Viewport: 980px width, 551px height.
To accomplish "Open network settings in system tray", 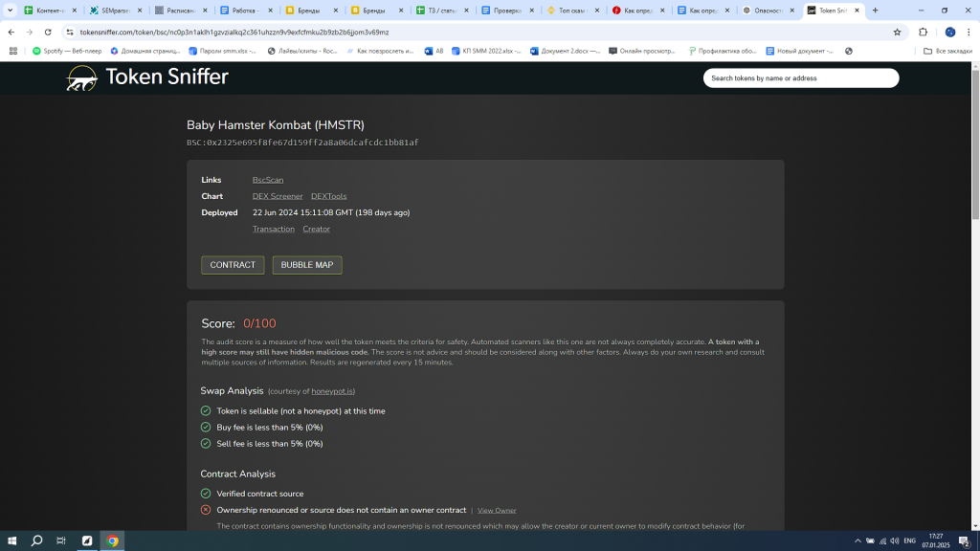I will coord(882,541).
